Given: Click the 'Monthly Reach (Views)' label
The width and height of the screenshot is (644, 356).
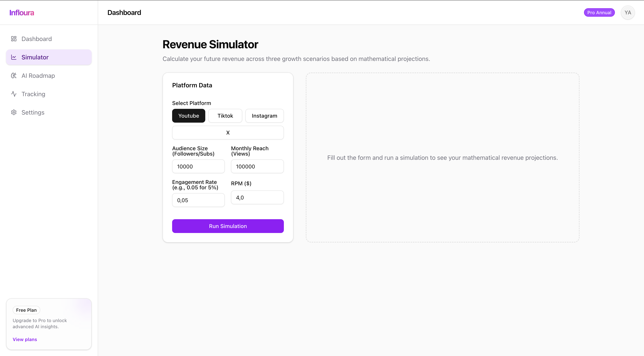Looking at the screenshot, I should click(250, 151).
